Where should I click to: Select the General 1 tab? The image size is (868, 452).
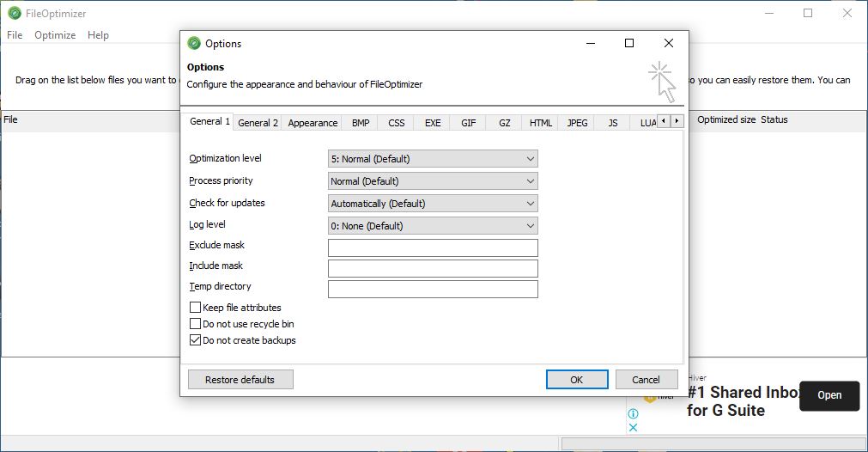[209, 121]
